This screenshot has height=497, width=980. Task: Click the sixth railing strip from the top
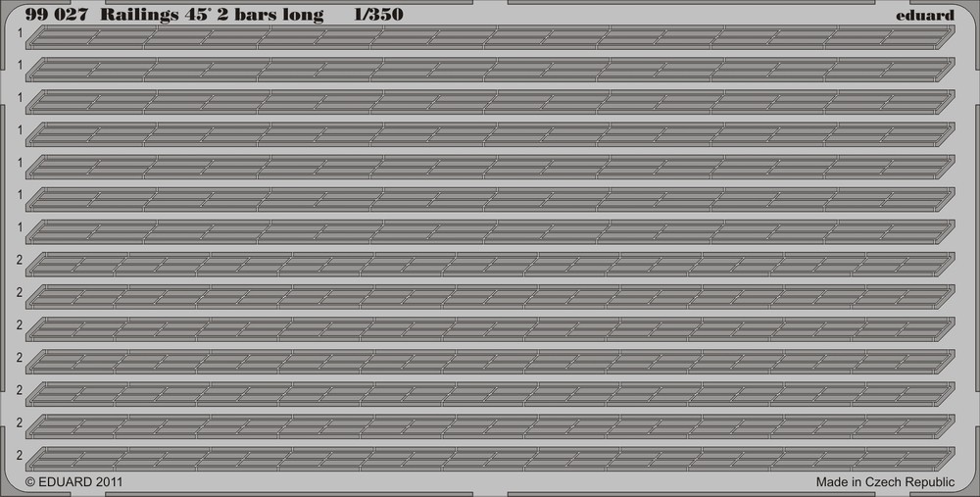coord(490,199)
